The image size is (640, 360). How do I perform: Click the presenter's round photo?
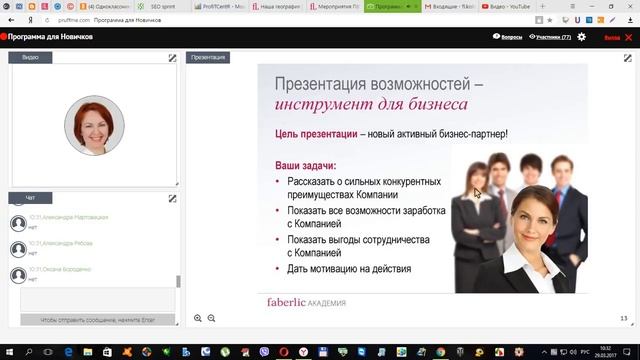(94, 126)
